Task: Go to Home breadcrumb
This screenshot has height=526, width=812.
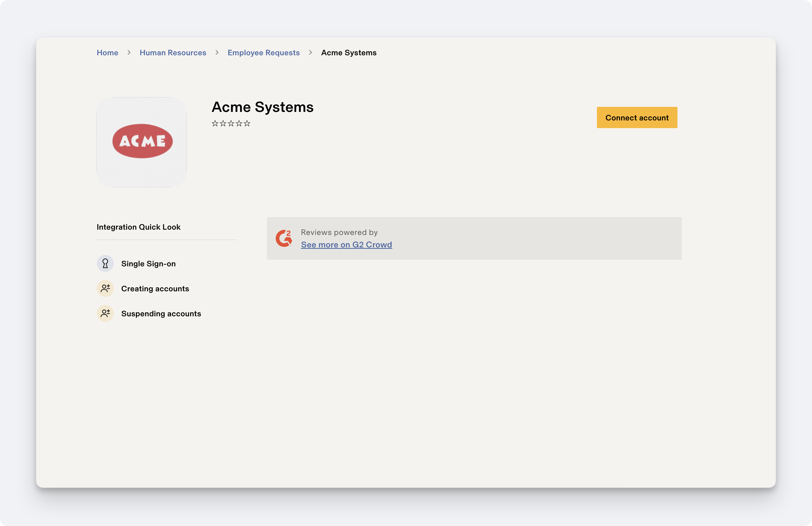Action: (107, 53)
